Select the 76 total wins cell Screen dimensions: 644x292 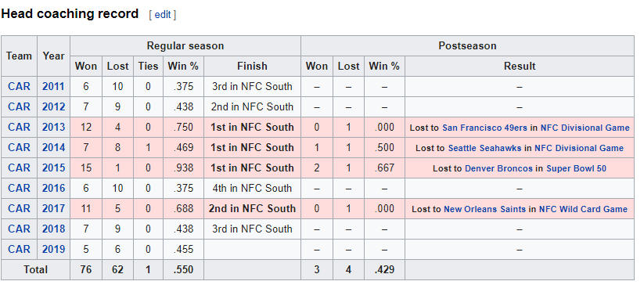click(86, 270)
